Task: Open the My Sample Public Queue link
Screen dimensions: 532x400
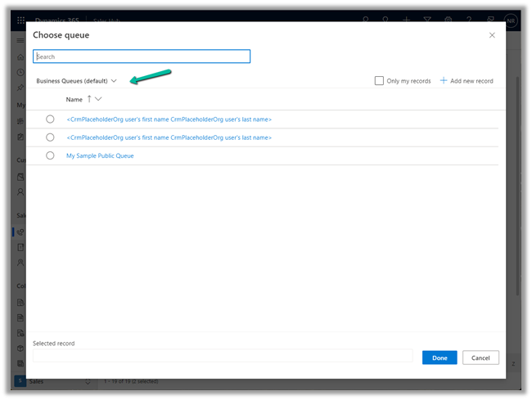Action: (x=100, y=155)
